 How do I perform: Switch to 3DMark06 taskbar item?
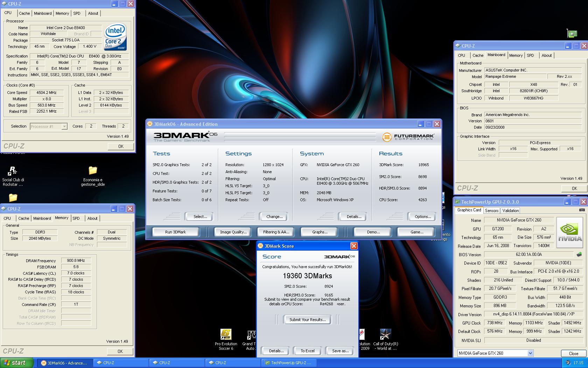(65, 363)
